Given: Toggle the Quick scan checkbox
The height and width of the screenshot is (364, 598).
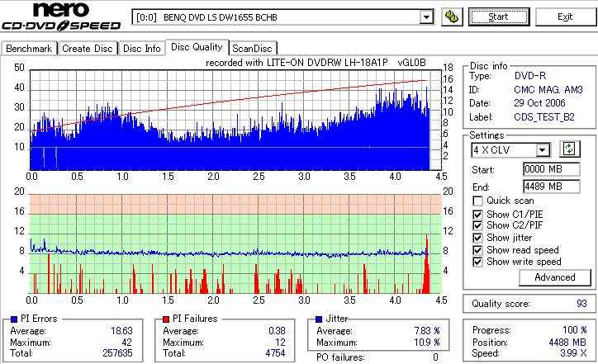Looking at the screenshot, I should (477, 201).
